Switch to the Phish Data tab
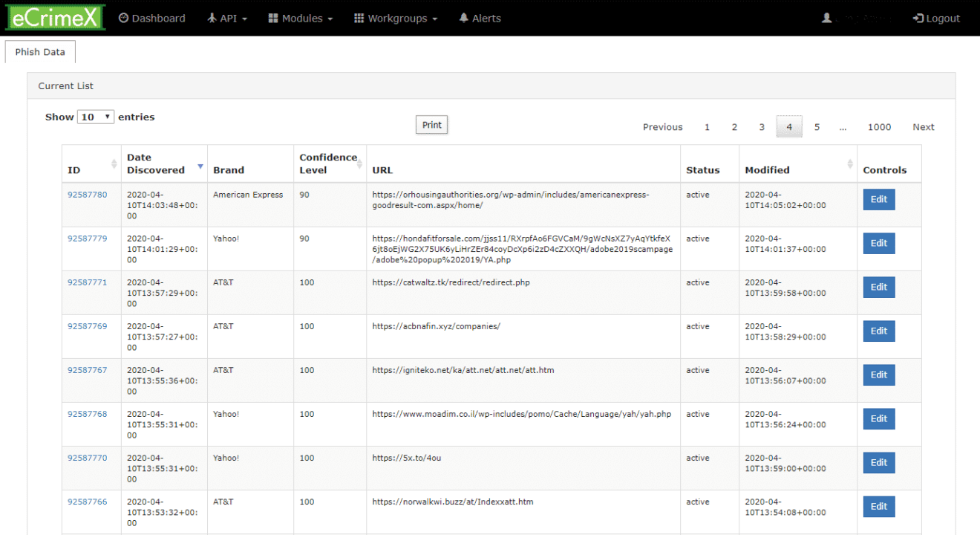This screenshot has height=535, width=980. 39,51
